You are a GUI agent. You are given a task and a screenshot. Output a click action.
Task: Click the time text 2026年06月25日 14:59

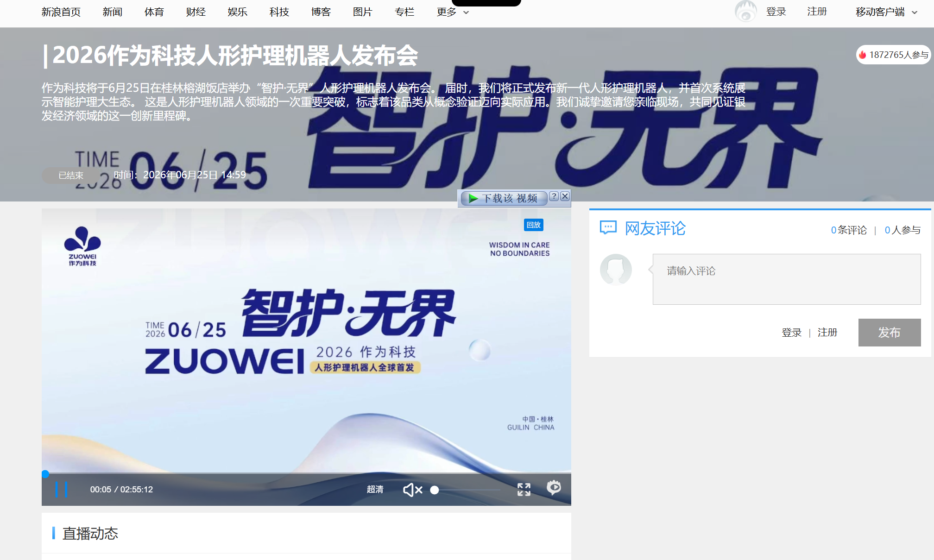click(195, 175)
